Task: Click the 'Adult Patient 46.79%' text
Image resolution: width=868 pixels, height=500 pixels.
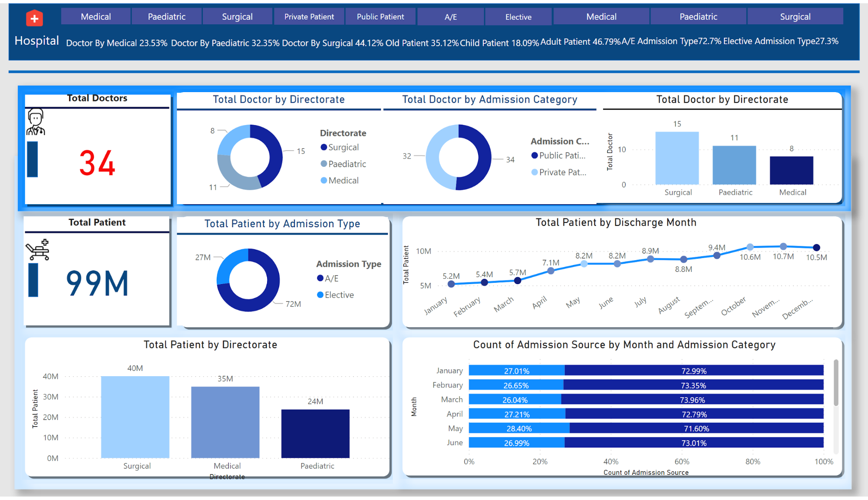Action: coord(581,42)
